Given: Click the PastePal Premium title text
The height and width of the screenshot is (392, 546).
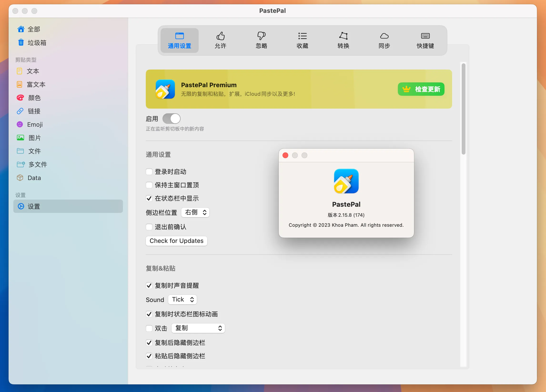Looking at the screenshot, I should point(209,85).
